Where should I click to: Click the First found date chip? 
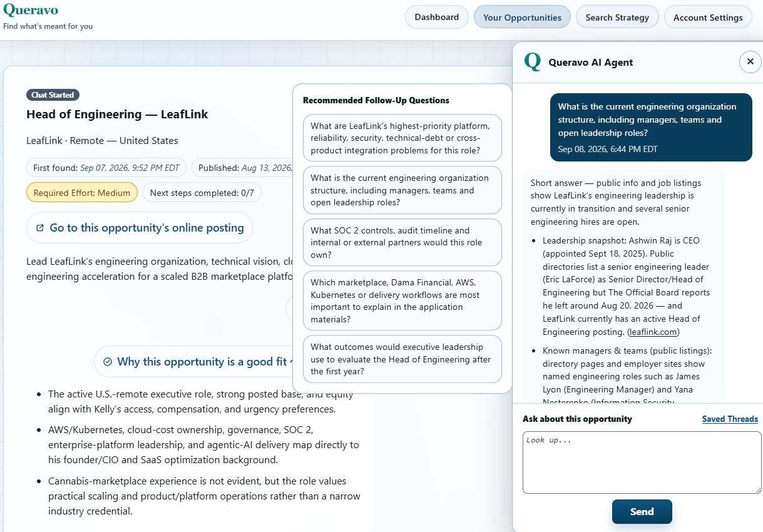(x=106, y=168)
